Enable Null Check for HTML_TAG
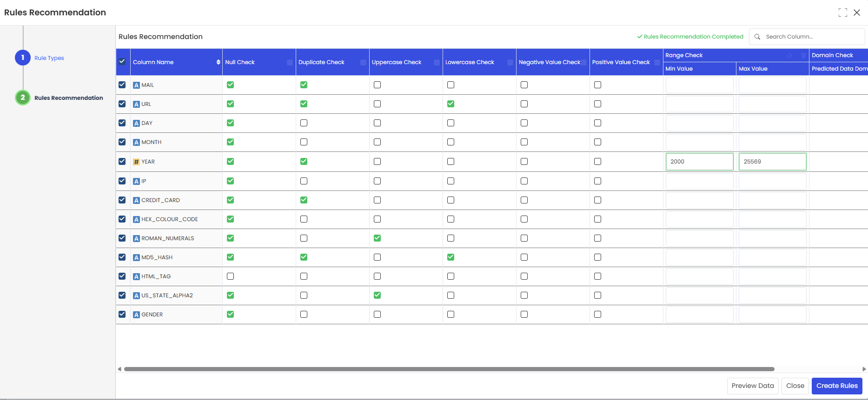Screen dimensions: 868x400 pyautogui.click(x=231, y=276)
